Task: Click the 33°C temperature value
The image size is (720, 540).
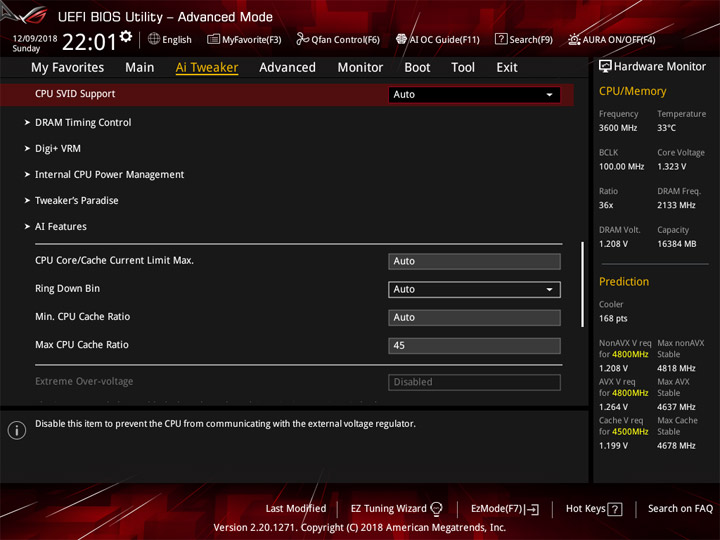Action: click(666, 128)
